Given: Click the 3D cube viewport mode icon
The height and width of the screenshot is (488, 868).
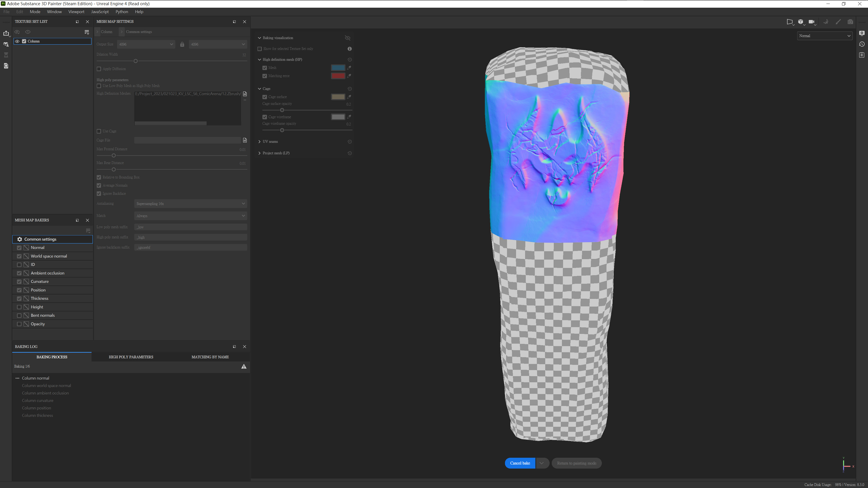Looking at the screenshot, I should click(801, 22).
